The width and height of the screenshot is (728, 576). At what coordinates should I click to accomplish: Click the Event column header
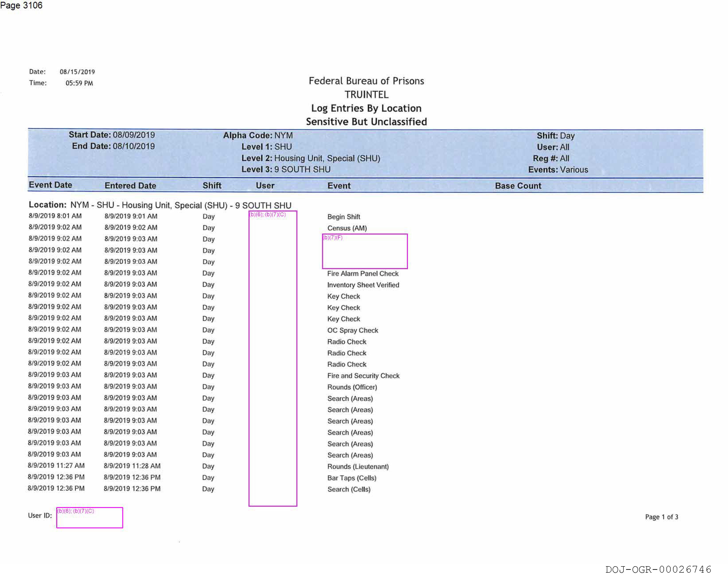(339, 186)
